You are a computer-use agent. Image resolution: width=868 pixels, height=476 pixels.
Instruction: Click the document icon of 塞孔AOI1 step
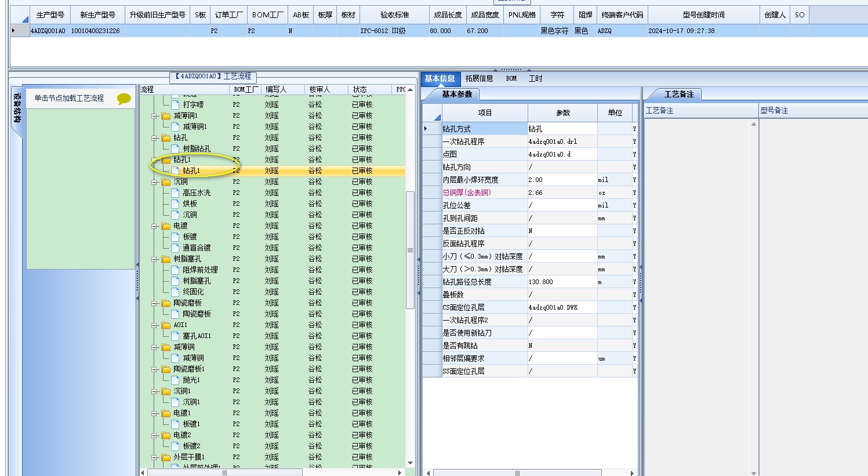point(175,336)
